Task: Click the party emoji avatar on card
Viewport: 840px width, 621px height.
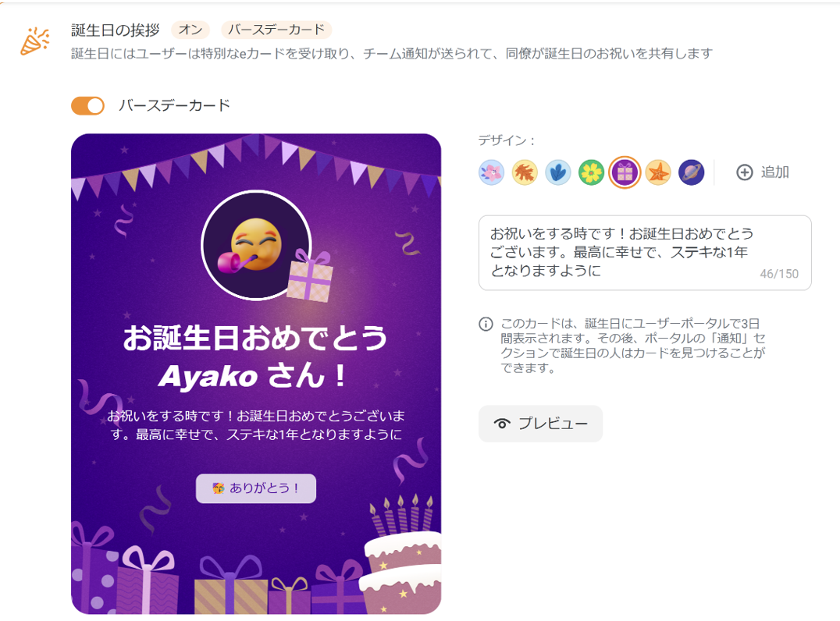Action: click(256, 245)
